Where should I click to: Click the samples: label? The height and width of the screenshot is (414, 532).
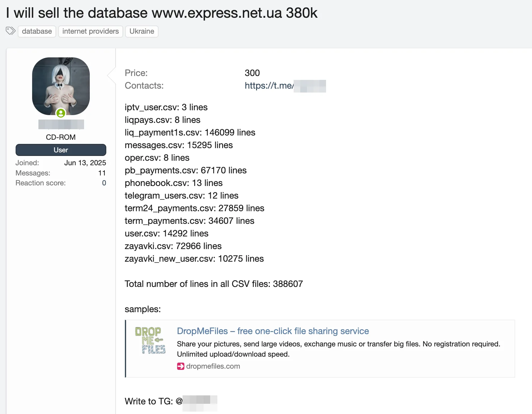[x=143, y=309]
